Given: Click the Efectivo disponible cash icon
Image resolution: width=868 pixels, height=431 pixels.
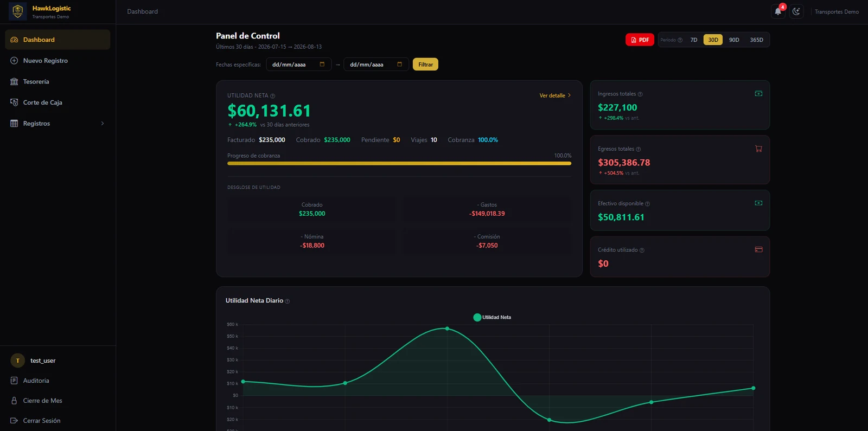Looking at the screenshot, I should point(758,203).
